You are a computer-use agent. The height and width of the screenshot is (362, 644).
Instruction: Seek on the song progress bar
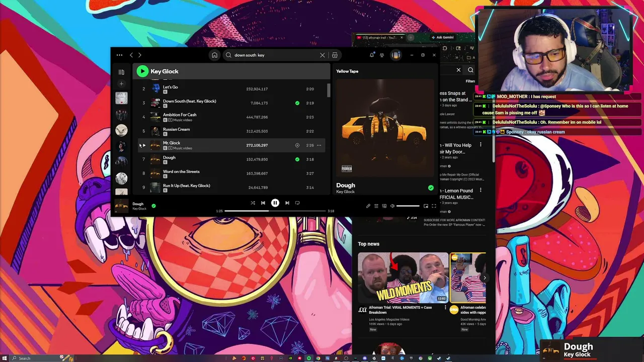tap(275, 211)
